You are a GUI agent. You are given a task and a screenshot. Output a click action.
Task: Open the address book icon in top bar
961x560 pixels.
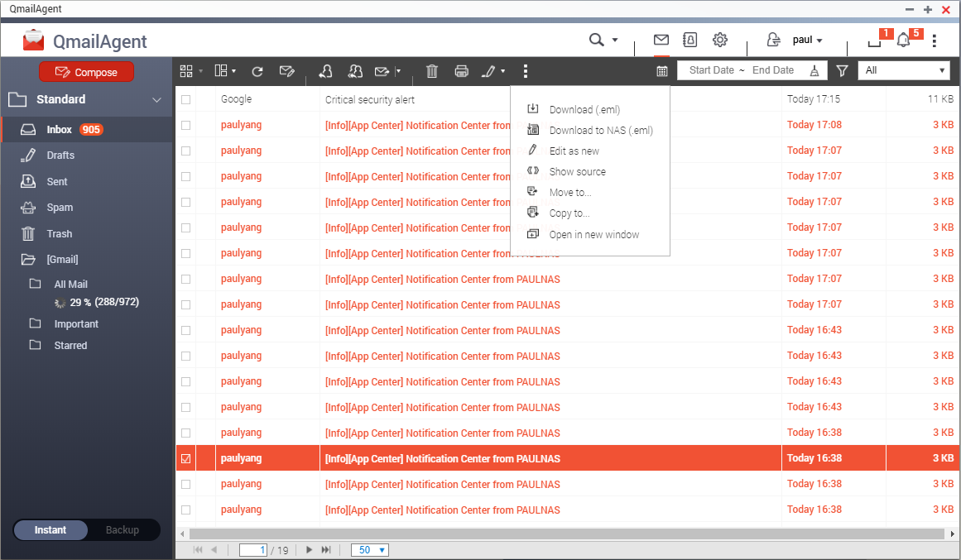click(690, 39)
